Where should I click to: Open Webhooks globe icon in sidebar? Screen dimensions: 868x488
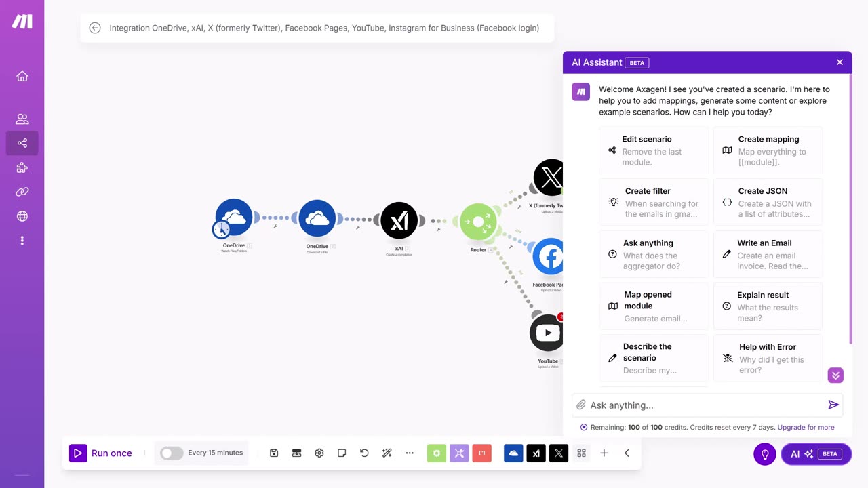click(x=22, y=216)
